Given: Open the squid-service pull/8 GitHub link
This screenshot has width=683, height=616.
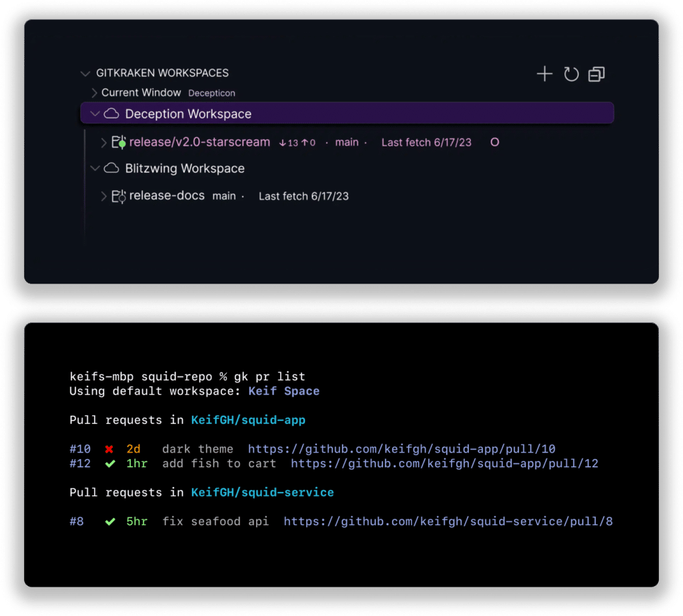Looking at the screenshot, I should coord(448,521).
